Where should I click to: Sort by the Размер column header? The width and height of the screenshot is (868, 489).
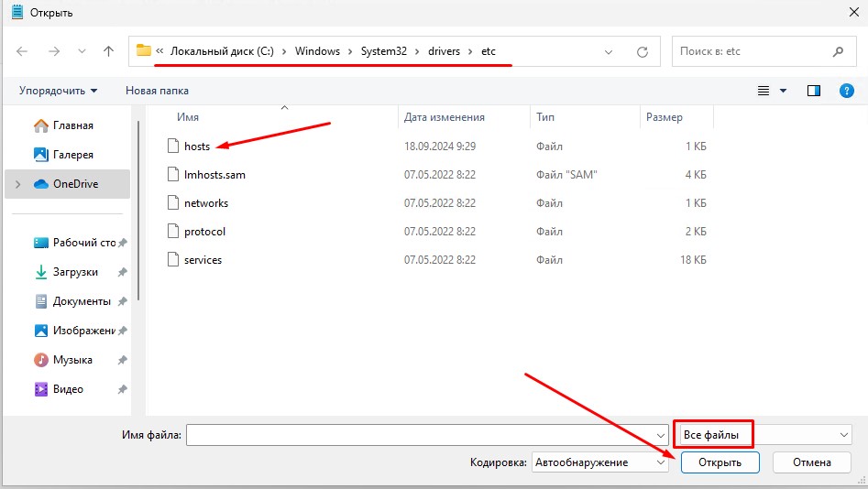pyautogui.click(x=665, y=117)
